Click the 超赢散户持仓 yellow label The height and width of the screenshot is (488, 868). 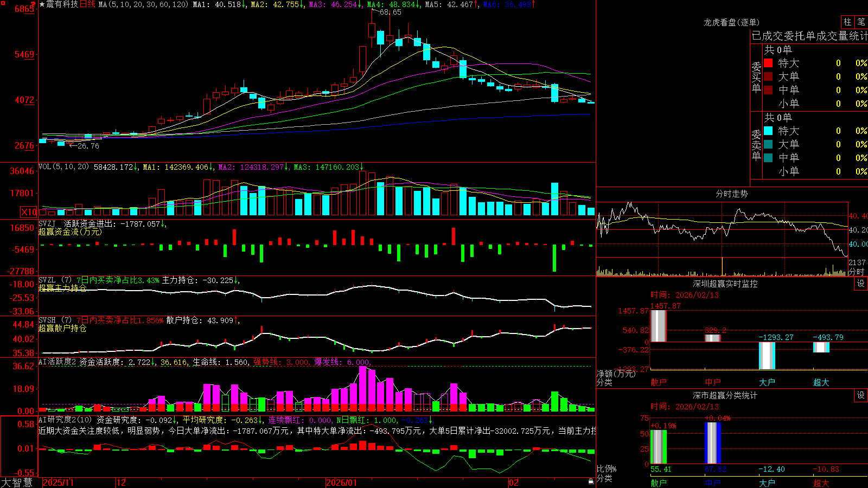[62, 328]
